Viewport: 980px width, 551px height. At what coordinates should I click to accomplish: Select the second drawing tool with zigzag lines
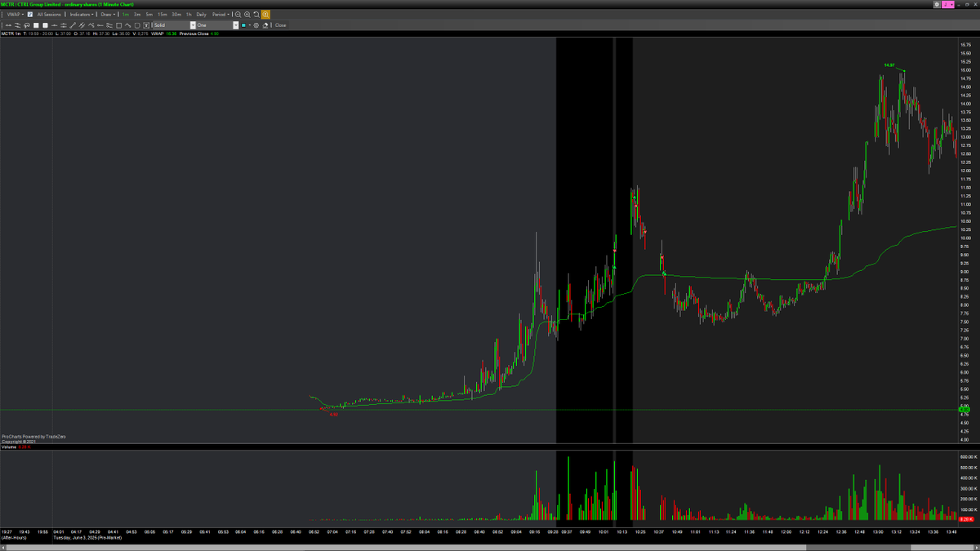coord(17,25)
